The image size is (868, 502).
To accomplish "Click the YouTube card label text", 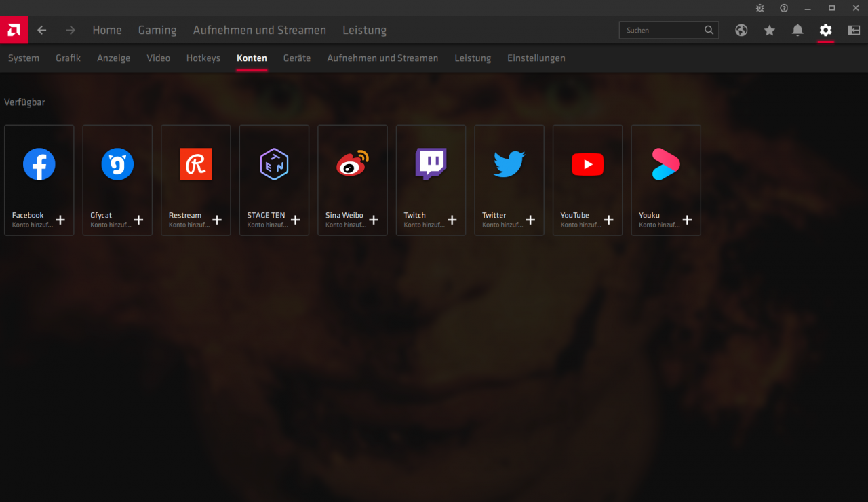I will [575, 215].
